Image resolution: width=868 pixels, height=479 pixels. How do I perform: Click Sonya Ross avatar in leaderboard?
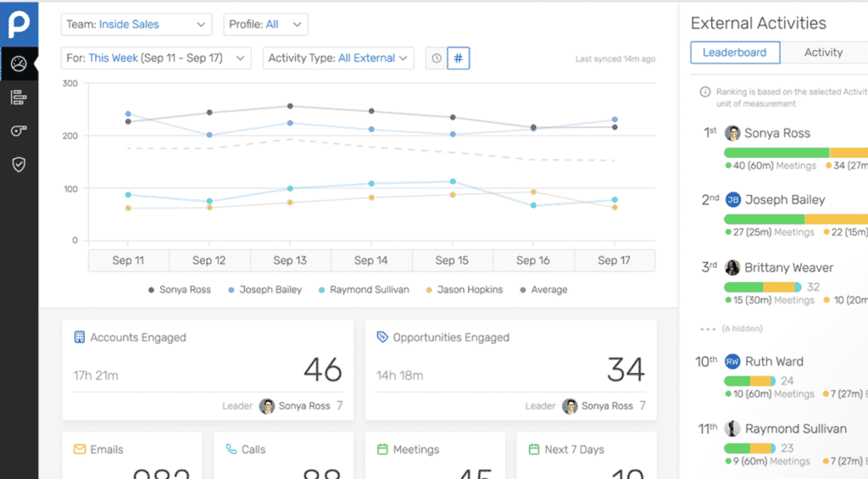732,133
